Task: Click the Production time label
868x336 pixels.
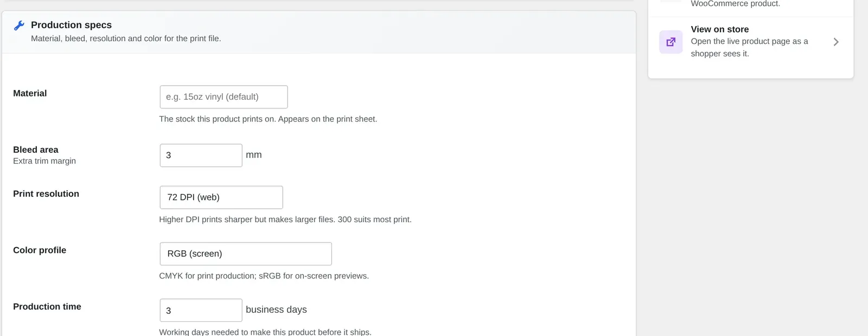Action: (47, 306)
